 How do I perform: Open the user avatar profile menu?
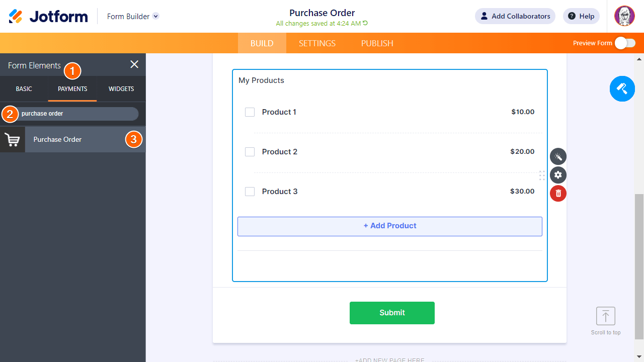click(x=624, y=16)
